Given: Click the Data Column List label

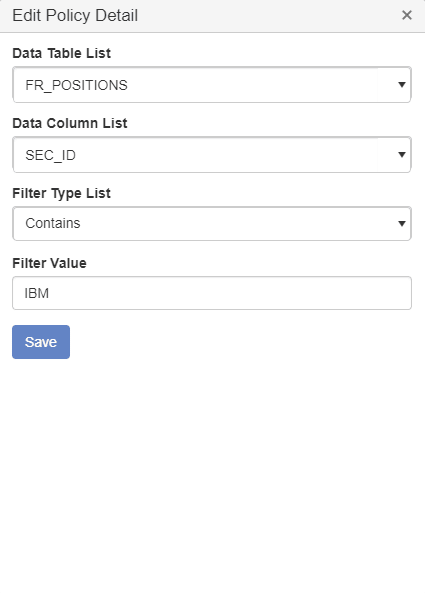Looking at the screenshot, I should point(70,123).
